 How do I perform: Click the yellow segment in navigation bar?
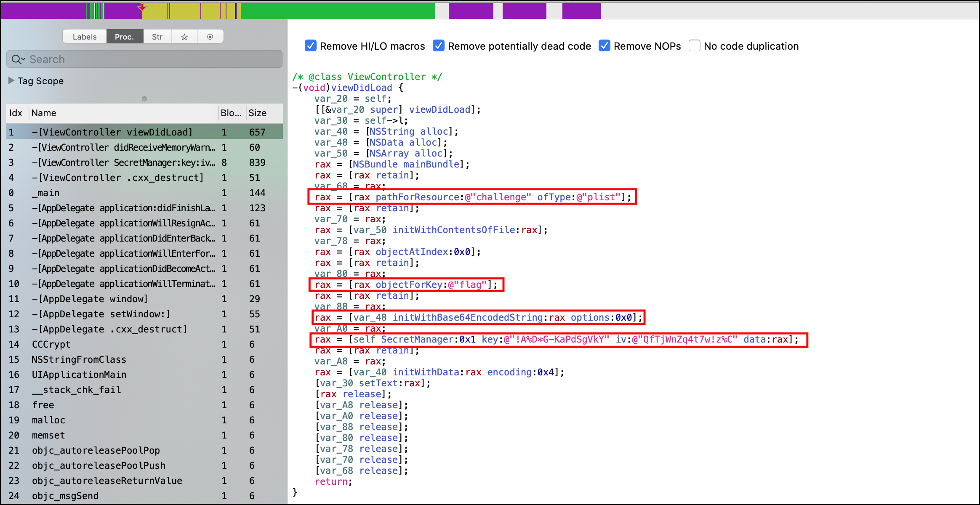pyautogui.click(x=185, y=11)
